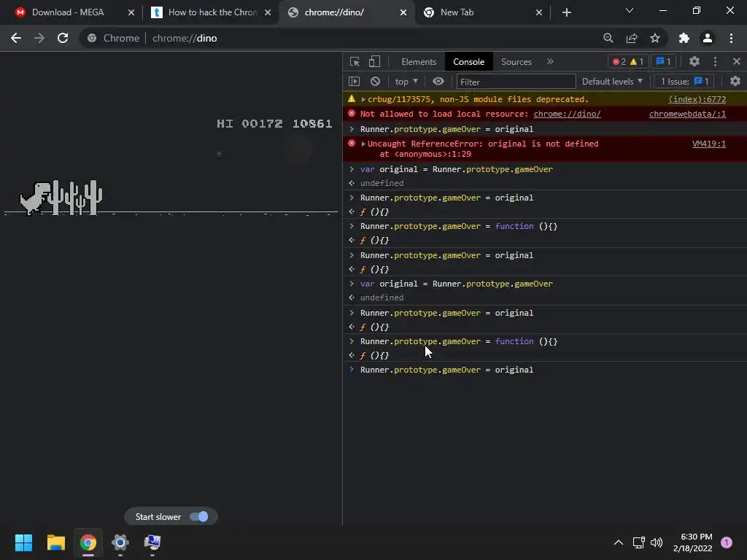Create live expression with eye icon

point(438,82)
